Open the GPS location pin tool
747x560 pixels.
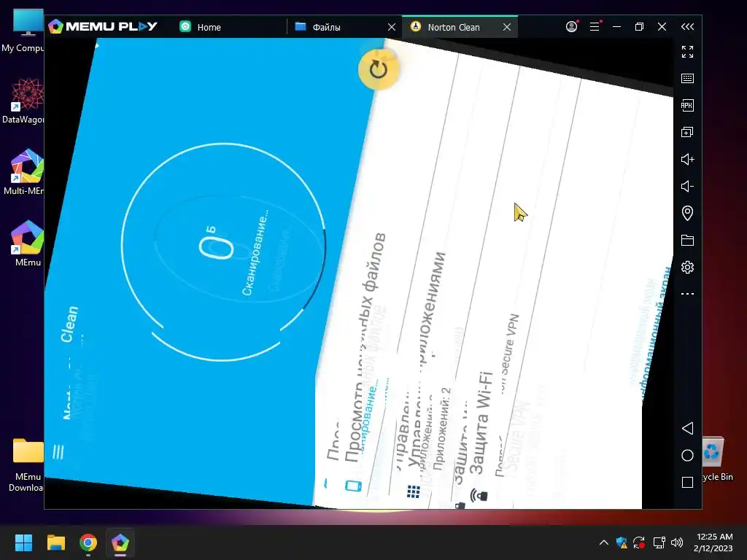point(687,213)
